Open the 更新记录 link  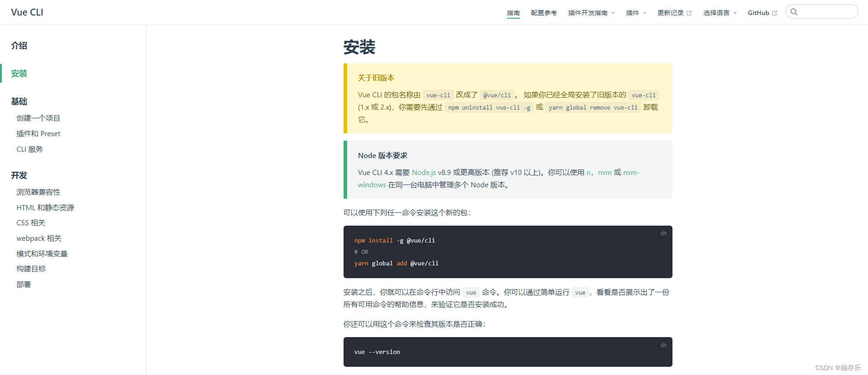(x=671, y=13)
